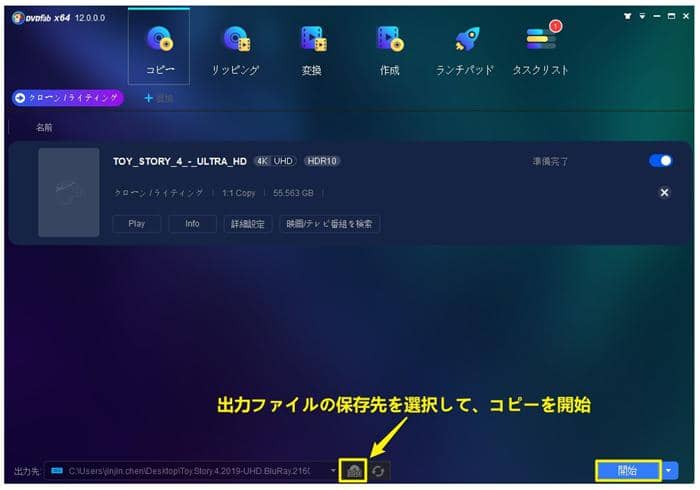Click the 55.563 GB size text
700x490 pixels.
[293, 193]
